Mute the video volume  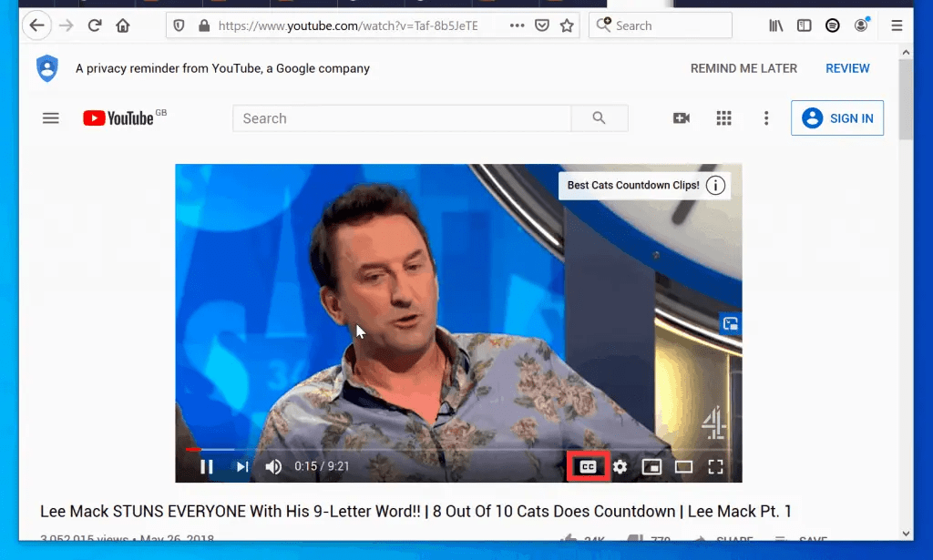click(x=273, y=465)
